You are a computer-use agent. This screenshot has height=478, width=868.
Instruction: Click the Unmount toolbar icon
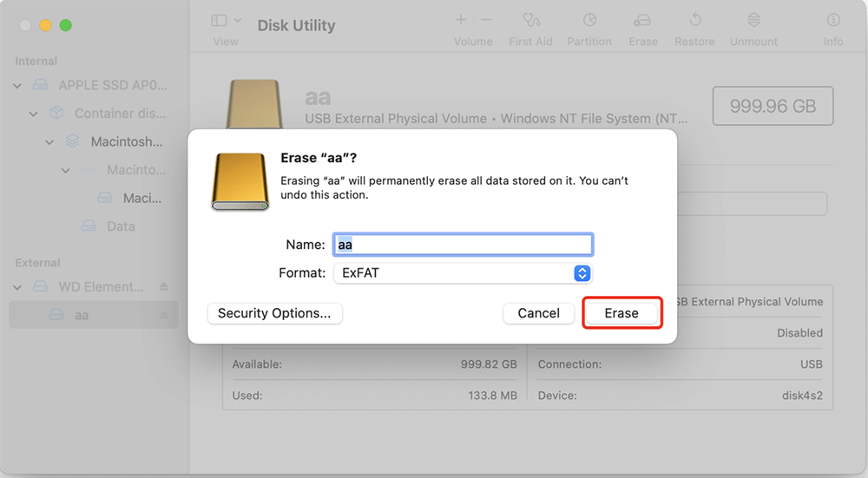[x=753, y=21]
